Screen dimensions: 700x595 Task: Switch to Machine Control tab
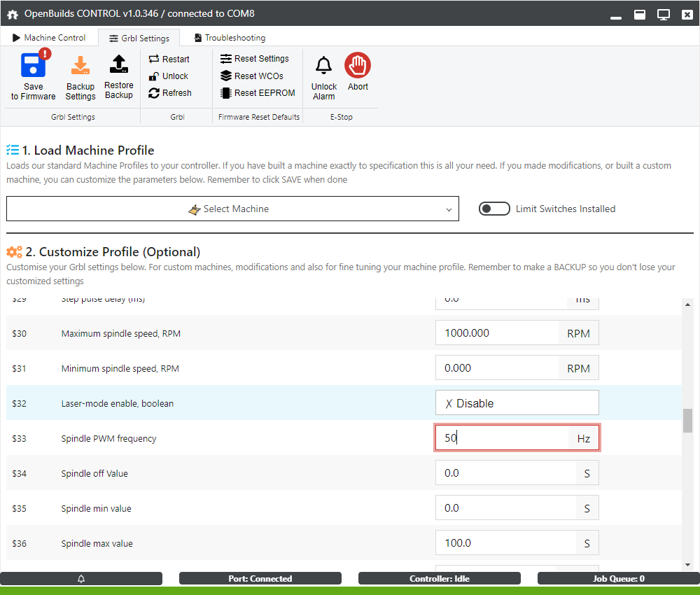click(x=49, y=38)
